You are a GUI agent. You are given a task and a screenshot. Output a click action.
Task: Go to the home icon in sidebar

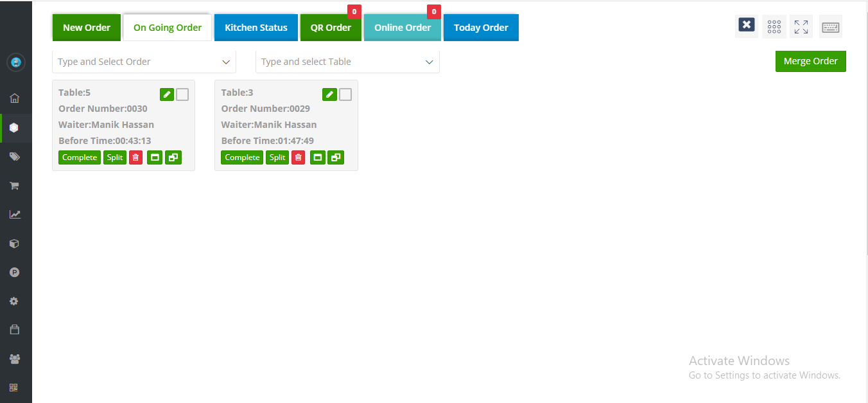[14, 98]
